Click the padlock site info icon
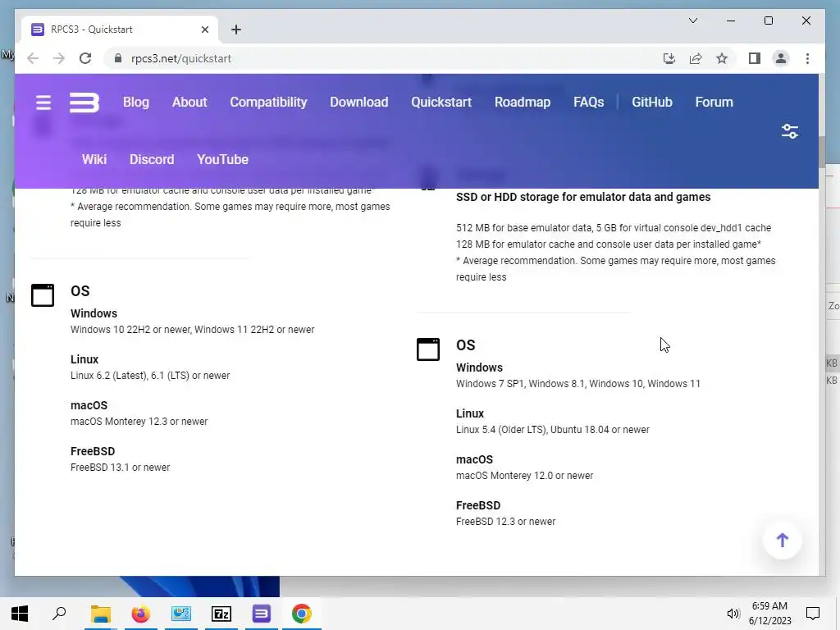This screenshot has width=840, height=630. [x=118, y=58]
